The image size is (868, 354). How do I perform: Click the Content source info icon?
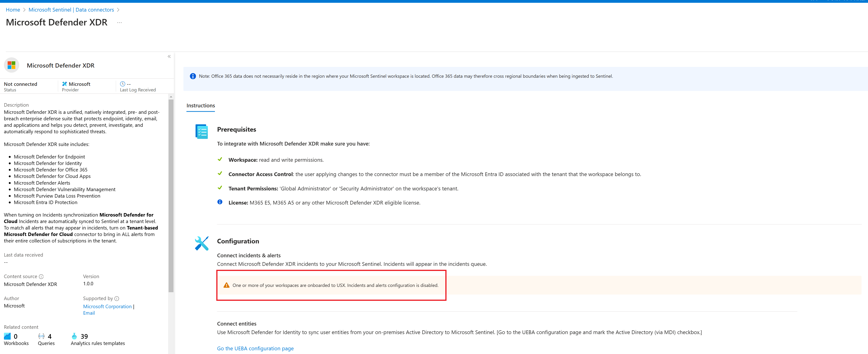41,276
